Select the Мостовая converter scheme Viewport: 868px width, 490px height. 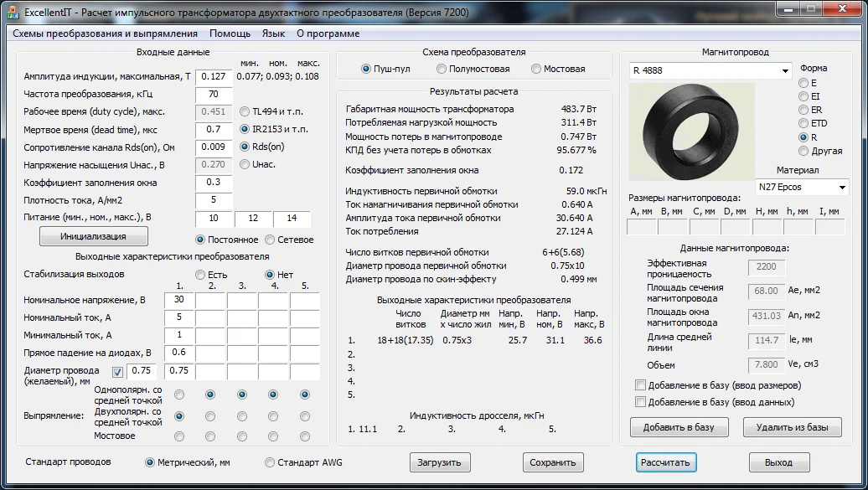tap(536, 69)
